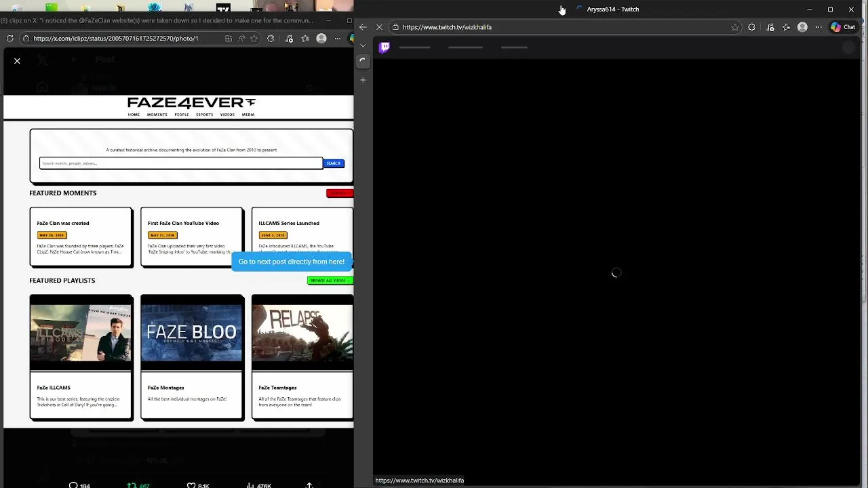Click Go to next post tooltip

[292, 262]
